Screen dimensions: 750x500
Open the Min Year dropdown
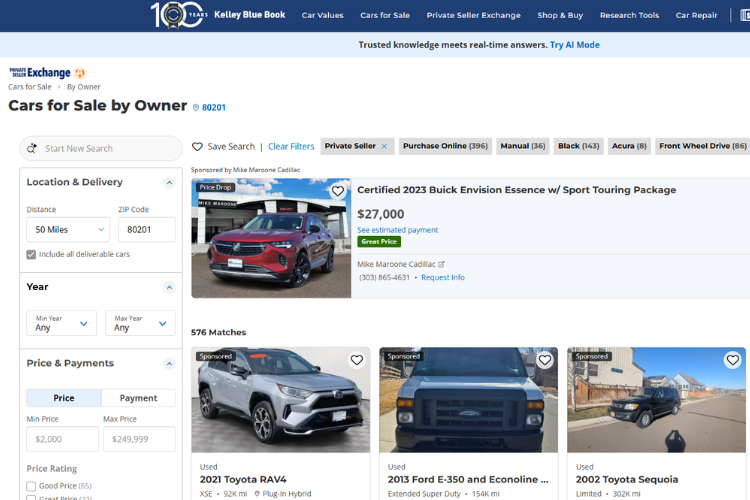coord(62,323)
